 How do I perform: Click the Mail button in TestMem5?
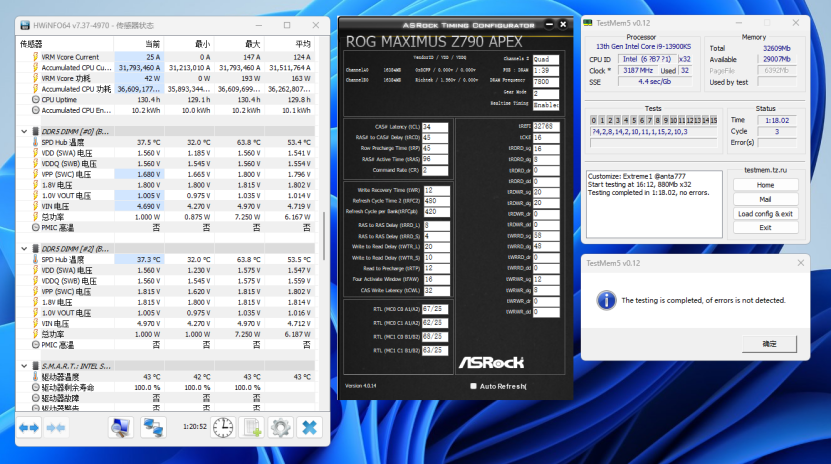765,199
